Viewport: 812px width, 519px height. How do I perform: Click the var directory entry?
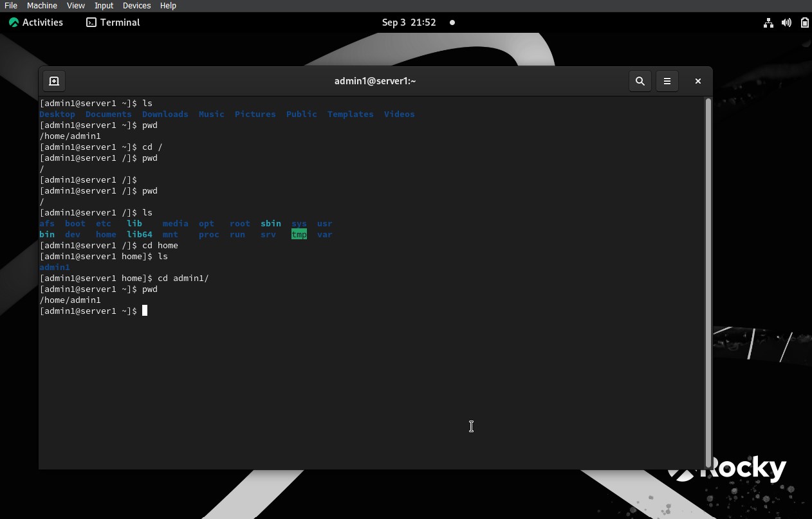pyautogui.click(x=325, y=235)
